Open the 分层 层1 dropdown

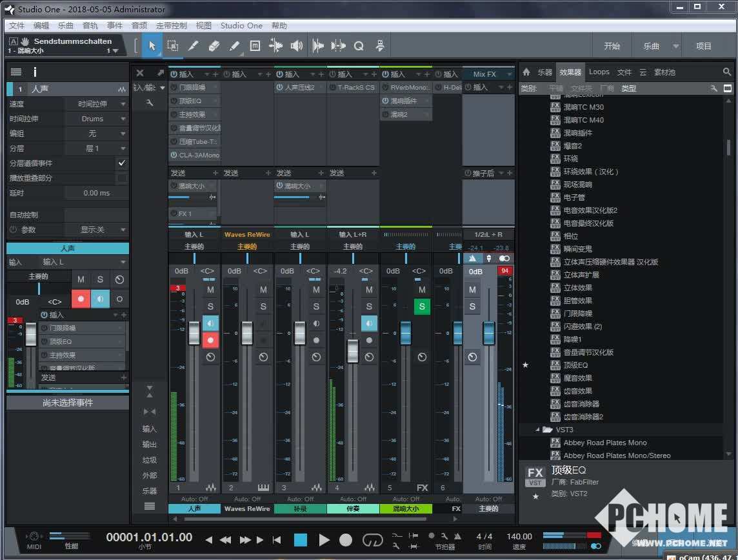(x=97, y=148)
